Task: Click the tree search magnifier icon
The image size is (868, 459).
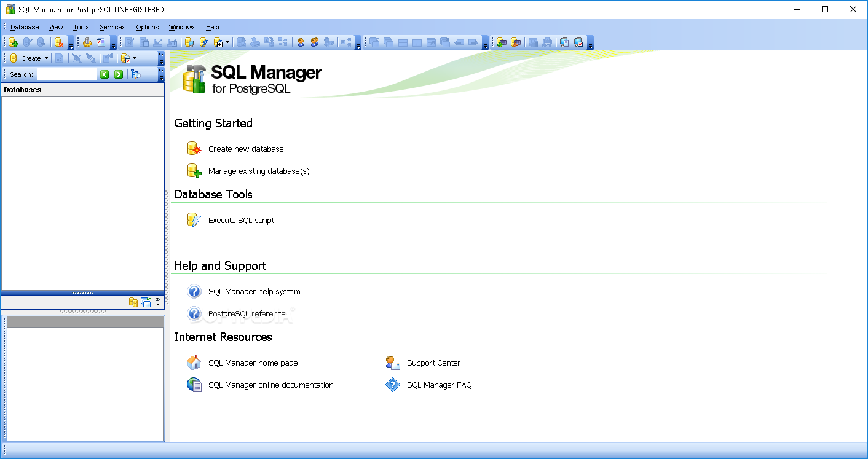Action: pyautogui.click(x=136, y=74)
